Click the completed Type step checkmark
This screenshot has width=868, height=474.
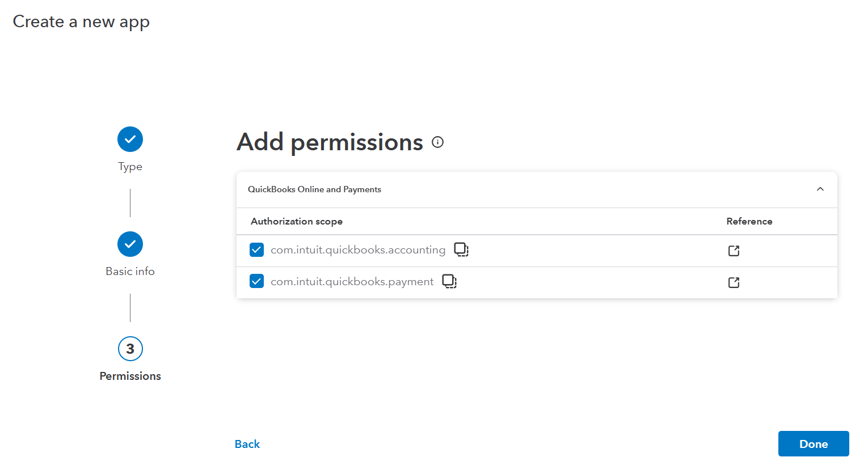pyautogui.click(x=130, y=139)
